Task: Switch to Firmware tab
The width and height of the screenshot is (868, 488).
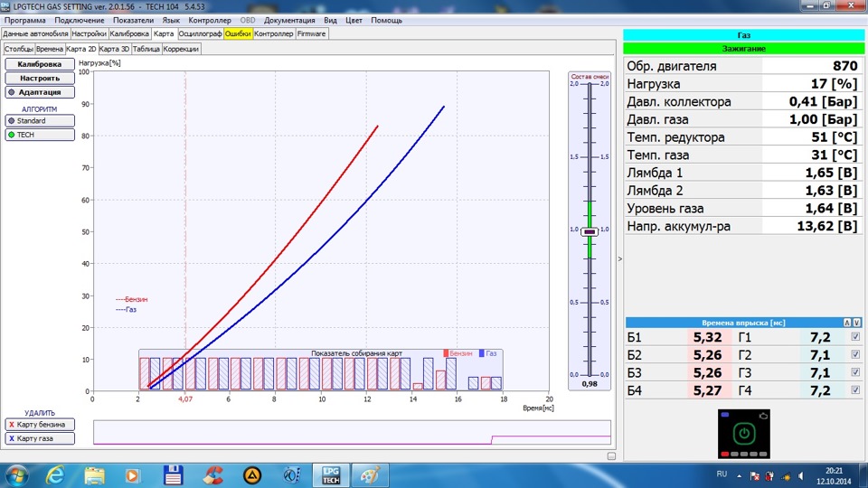Action: coord(311,33)
